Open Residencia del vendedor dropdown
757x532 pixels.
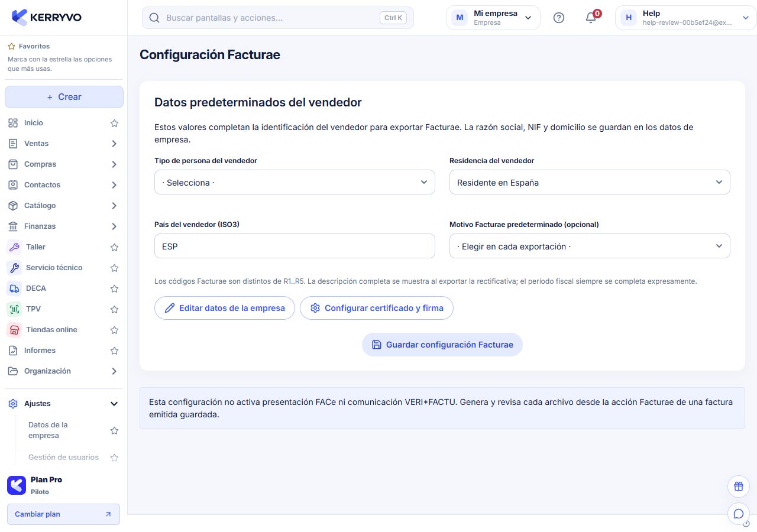[x=590, y=182]
